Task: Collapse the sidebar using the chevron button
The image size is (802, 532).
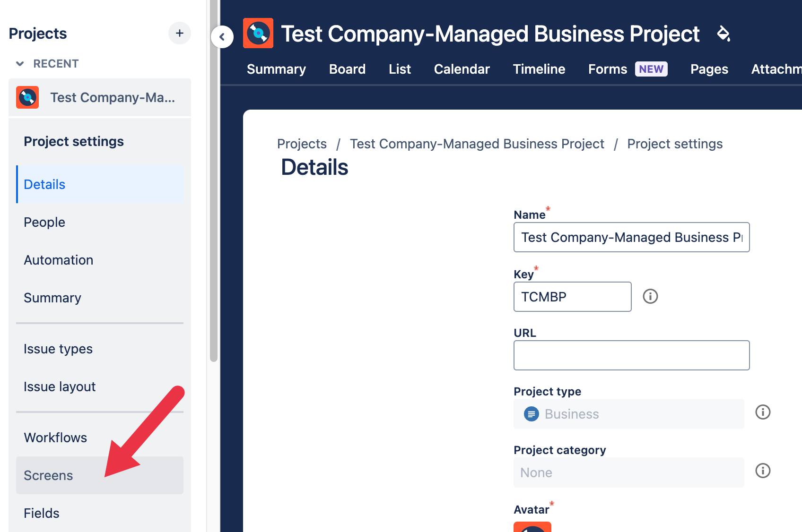Action: [x=222, y=37]
